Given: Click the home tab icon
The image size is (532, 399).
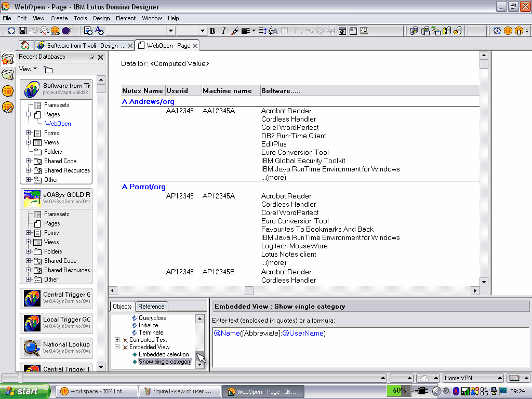Looking at the screenshot, I should click(25, 46).
